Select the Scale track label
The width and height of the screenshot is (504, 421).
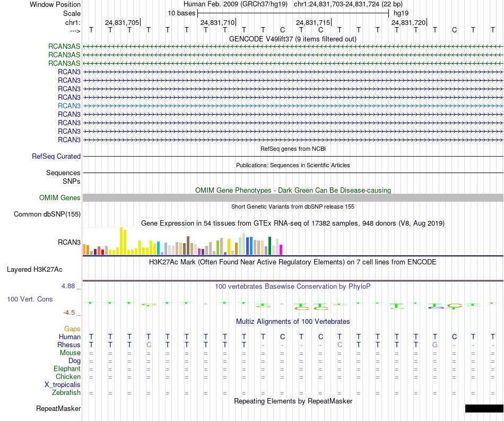pos(72,13)
